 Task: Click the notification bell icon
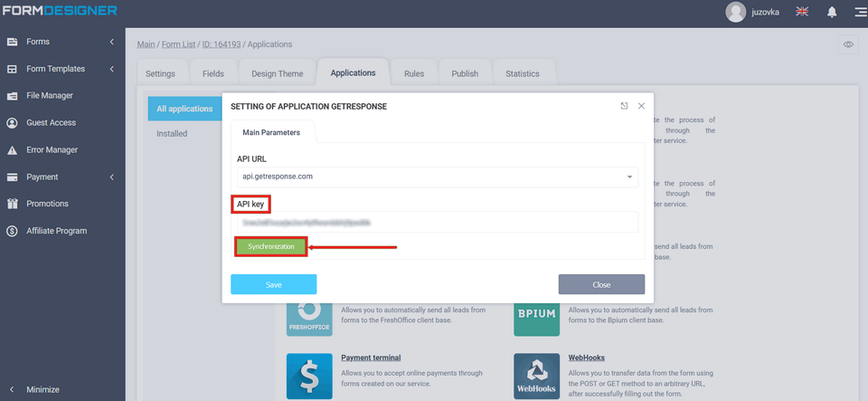click(x=832, y=12)
